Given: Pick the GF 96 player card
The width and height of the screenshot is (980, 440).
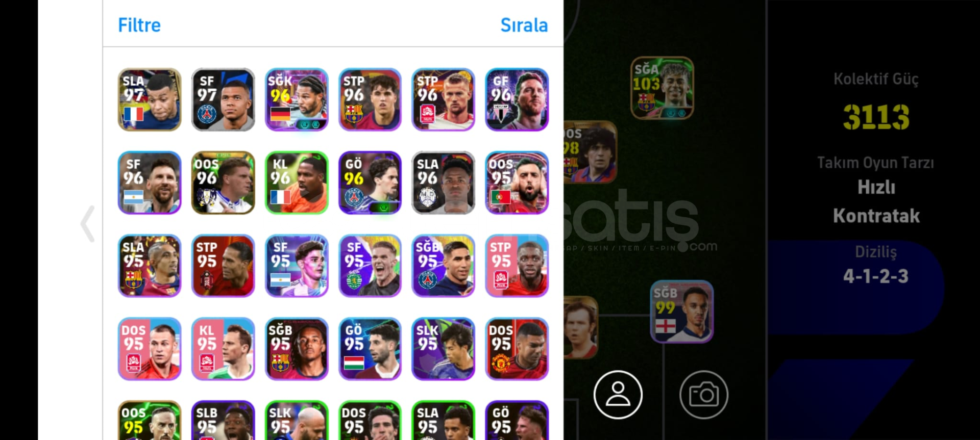Looking at the screenshot, I should pos(517,99).
